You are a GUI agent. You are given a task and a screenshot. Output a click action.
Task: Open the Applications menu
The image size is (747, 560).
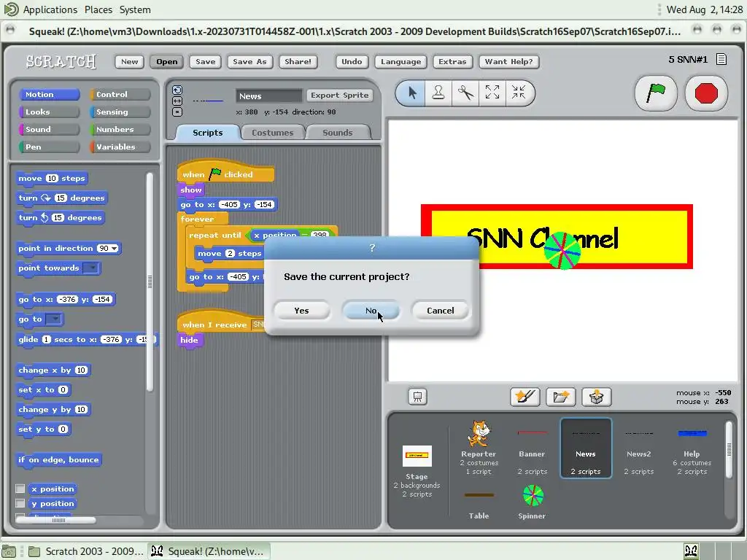[x=50, y=9]
